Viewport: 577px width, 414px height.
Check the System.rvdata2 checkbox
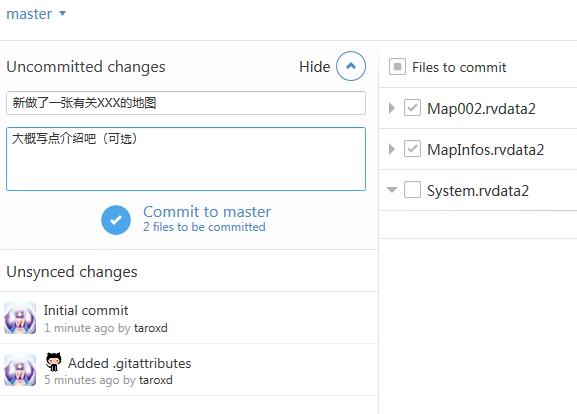coord(412,190)
